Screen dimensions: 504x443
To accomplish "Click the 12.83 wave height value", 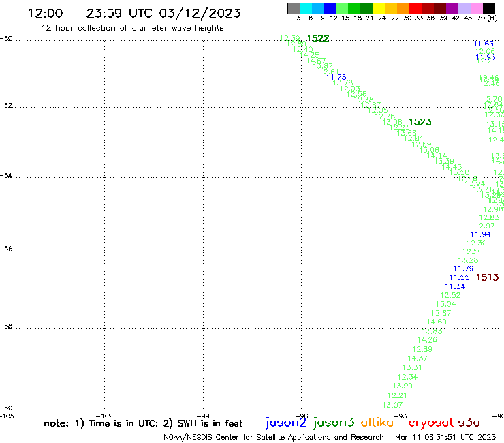I will [x=489, y=217].
